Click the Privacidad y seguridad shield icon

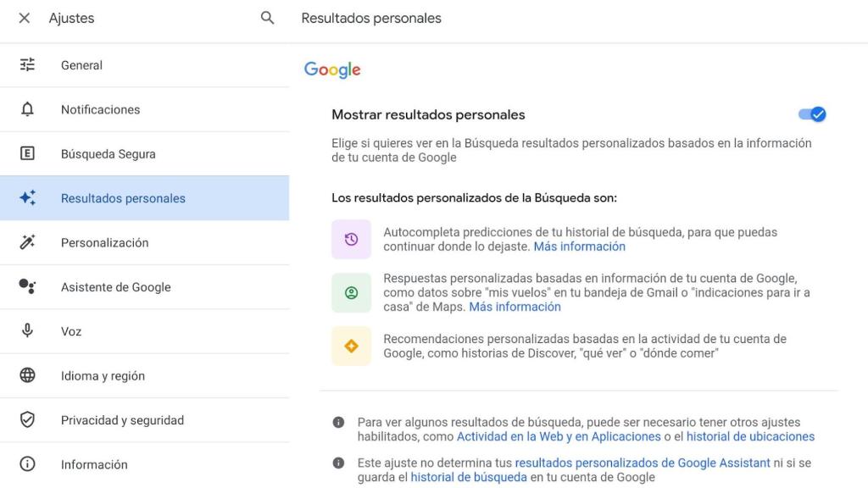(x=27, y=419)
